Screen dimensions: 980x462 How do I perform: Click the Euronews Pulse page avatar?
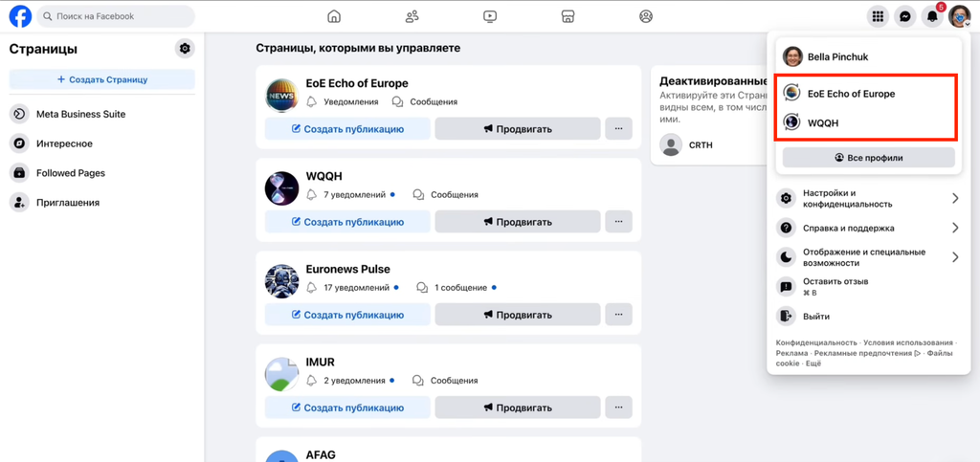tap(282, 281)
